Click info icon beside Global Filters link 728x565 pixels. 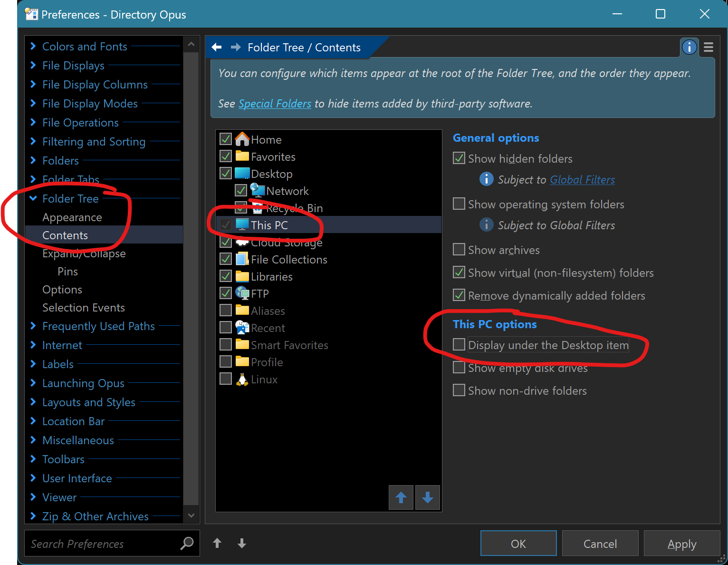click(486, 179)
